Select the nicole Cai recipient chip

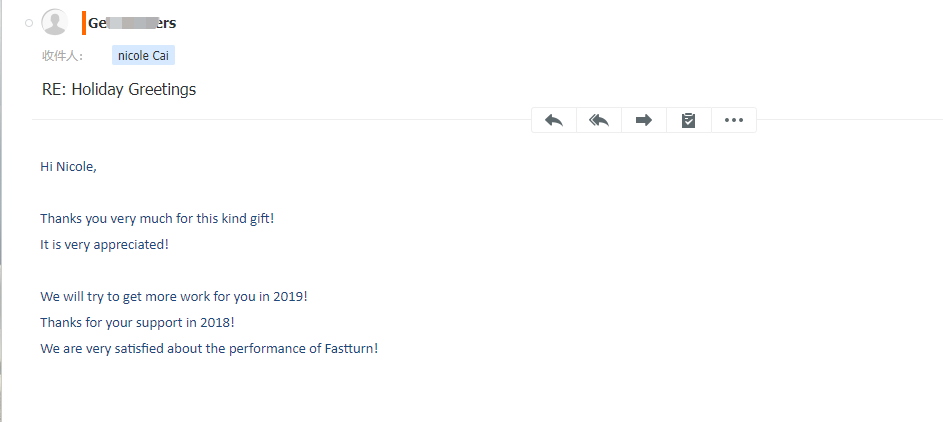point(143,56)
